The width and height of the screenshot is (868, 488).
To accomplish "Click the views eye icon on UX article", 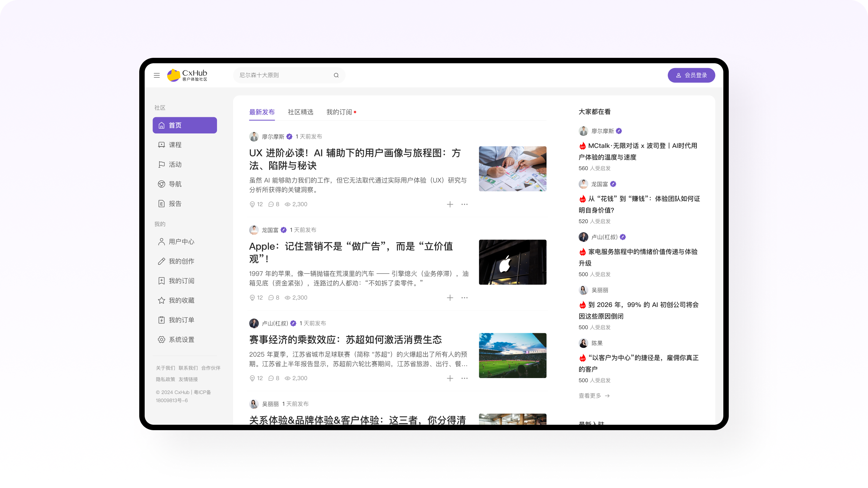I will tap(288, 204).
